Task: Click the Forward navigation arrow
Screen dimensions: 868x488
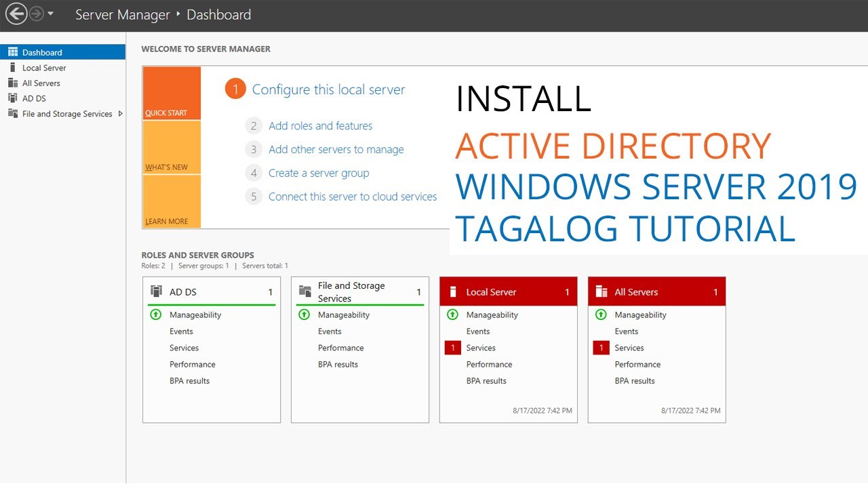Action: click(37, 14)
